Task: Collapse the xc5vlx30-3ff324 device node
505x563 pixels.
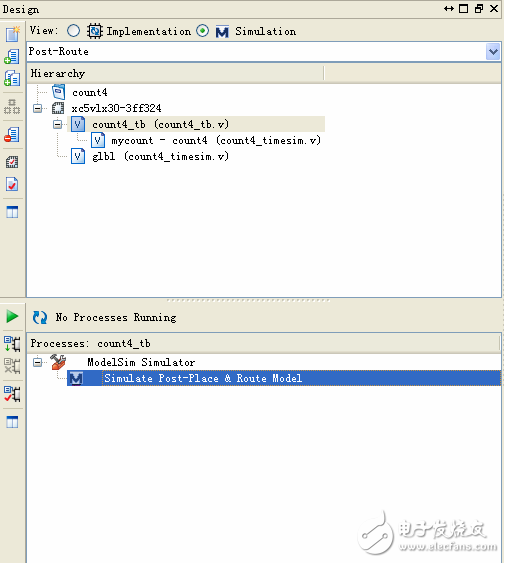Action: point(37,108)
